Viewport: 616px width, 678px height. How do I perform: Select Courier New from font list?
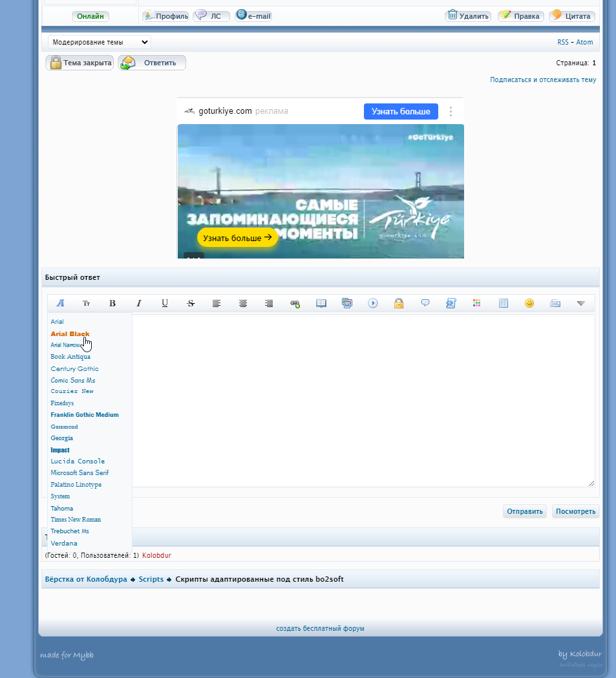pyautogui.click(x=72, y=391)
